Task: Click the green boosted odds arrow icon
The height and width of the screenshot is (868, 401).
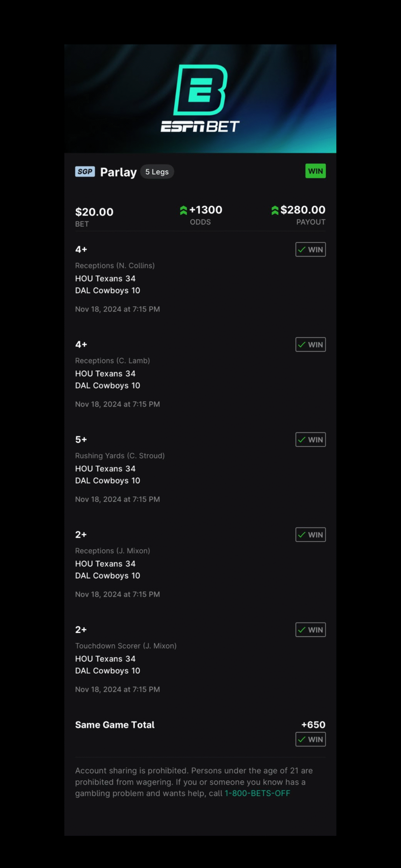Action: click(x=183, y=211)
